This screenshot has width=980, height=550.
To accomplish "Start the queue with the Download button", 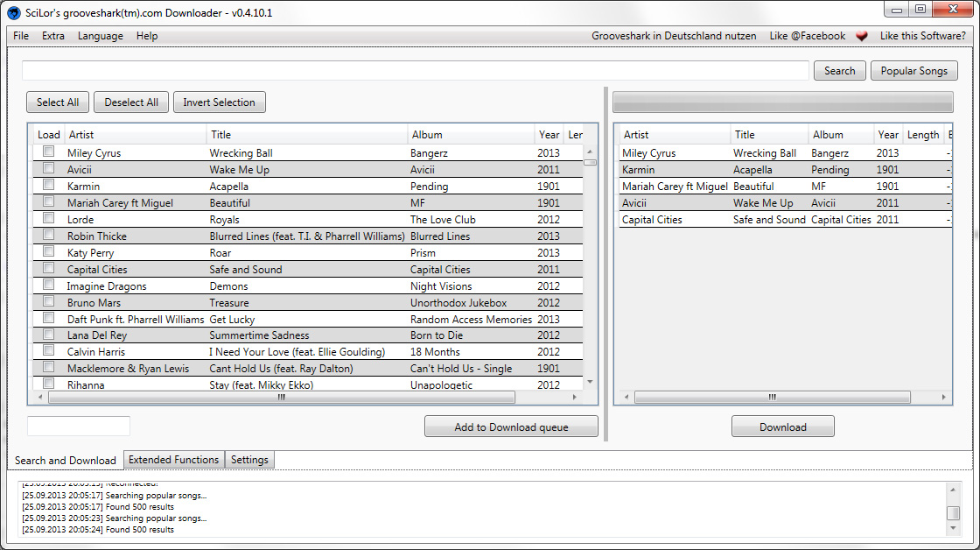I will [782, 427].
